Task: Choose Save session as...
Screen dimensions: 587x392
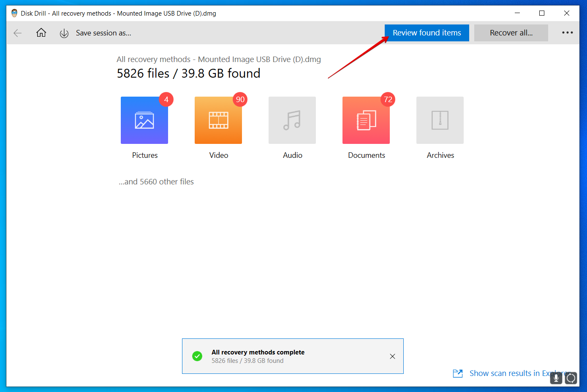Action: point(103,33)
